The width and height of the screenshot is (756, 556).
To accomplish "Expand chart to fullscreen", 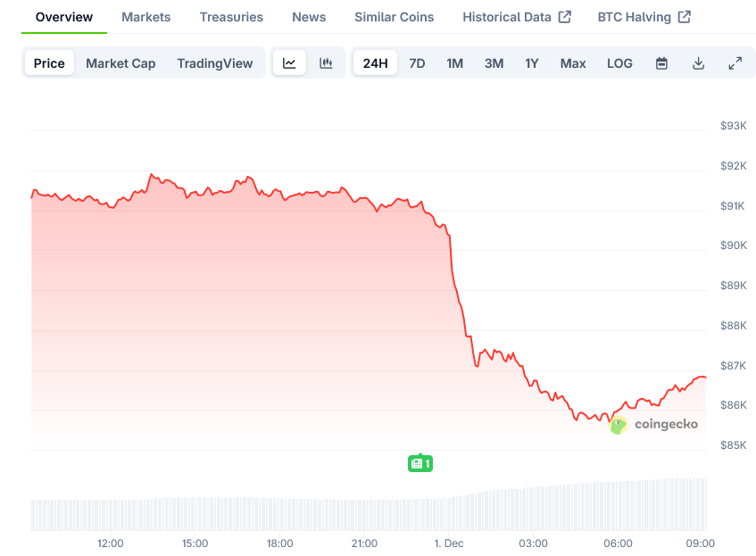I will point(735,63).
